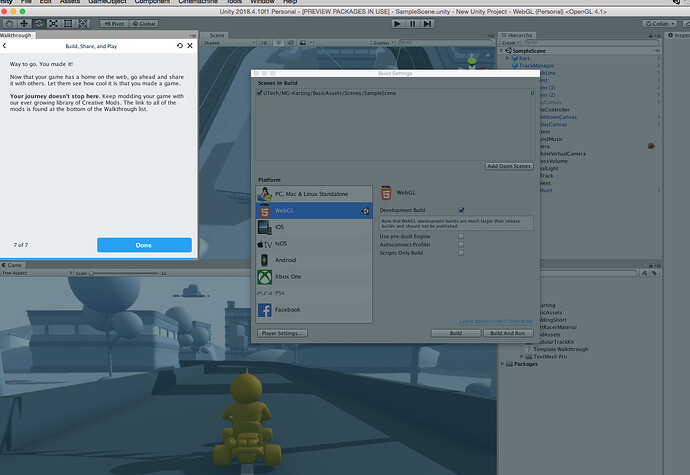This screenshot has width=690, height=475.
Task: Select the Move tool in the toolbar
Action: click(x=24, y=24)
